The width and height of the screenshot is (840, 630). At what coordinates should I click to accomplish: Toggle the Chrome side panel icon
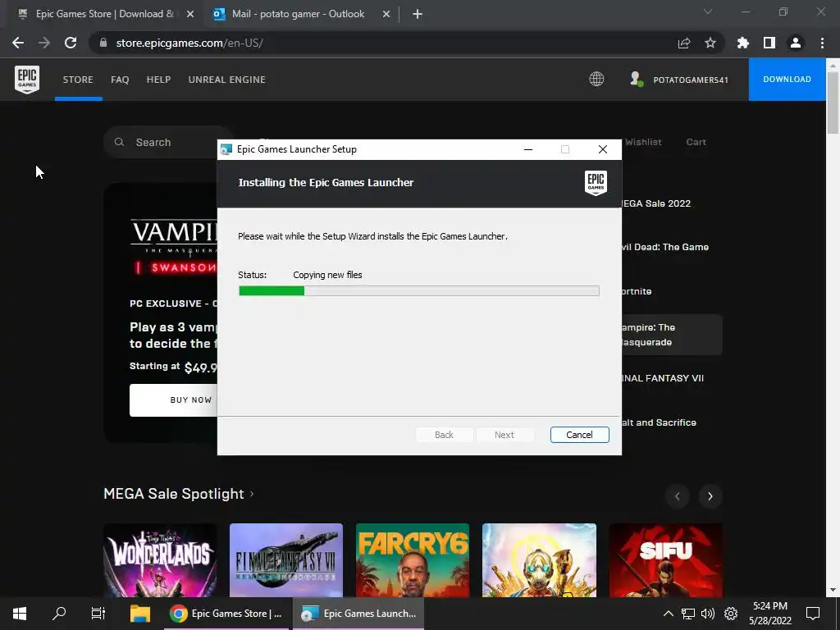coord(769,43)
